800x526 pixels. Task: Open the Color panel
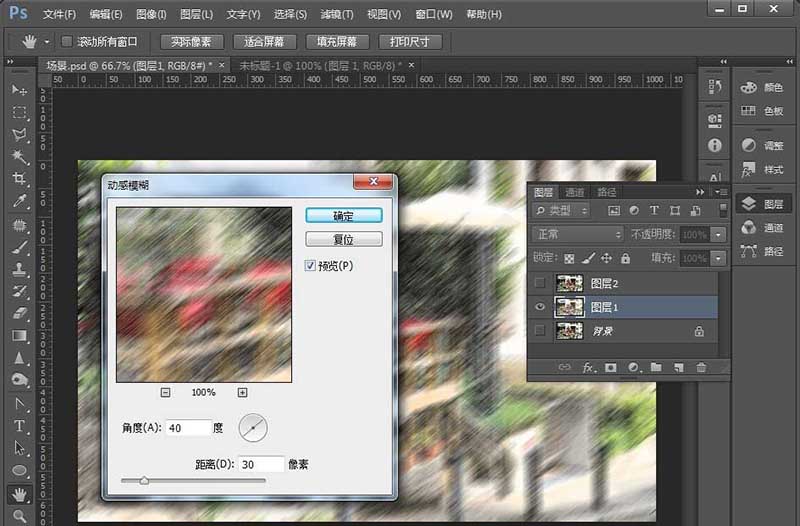pos(762,88)
